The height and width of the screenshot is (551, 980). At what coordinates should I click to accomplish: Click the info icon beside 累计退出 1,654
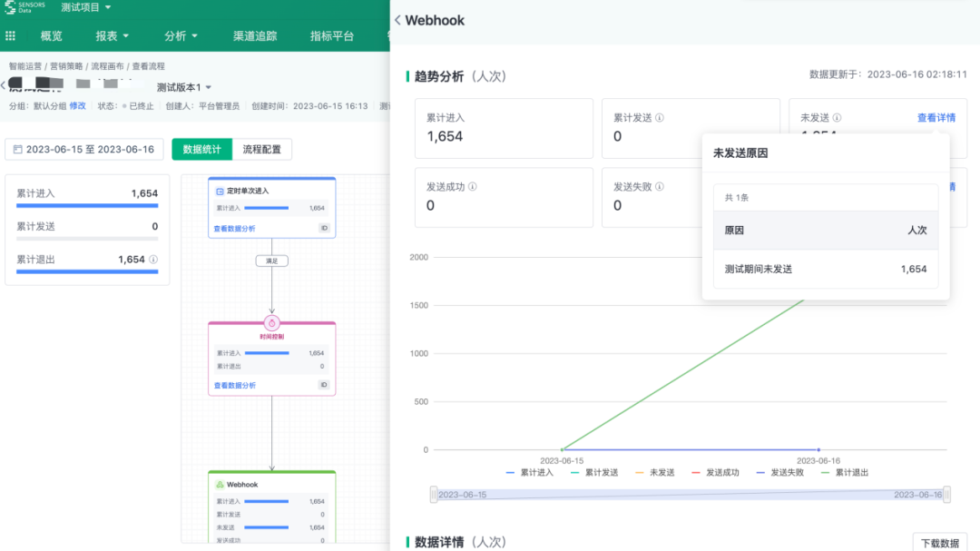pos(153,259)
